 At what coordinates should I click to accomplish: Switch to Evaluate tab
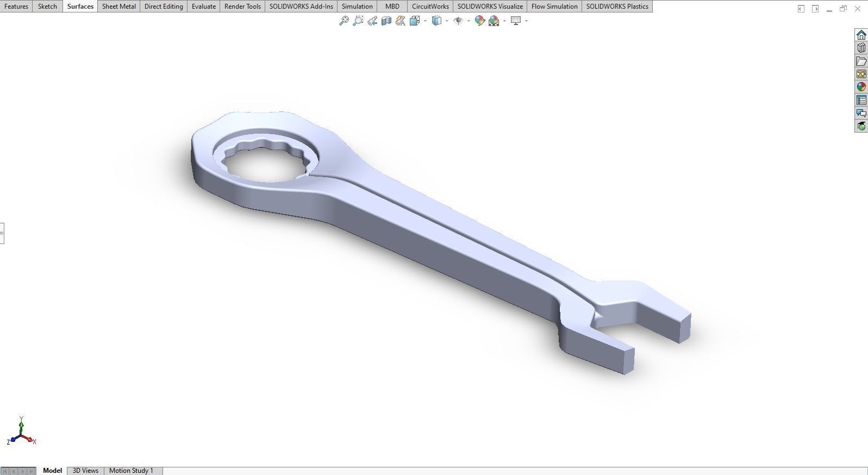tap(203, 6)
